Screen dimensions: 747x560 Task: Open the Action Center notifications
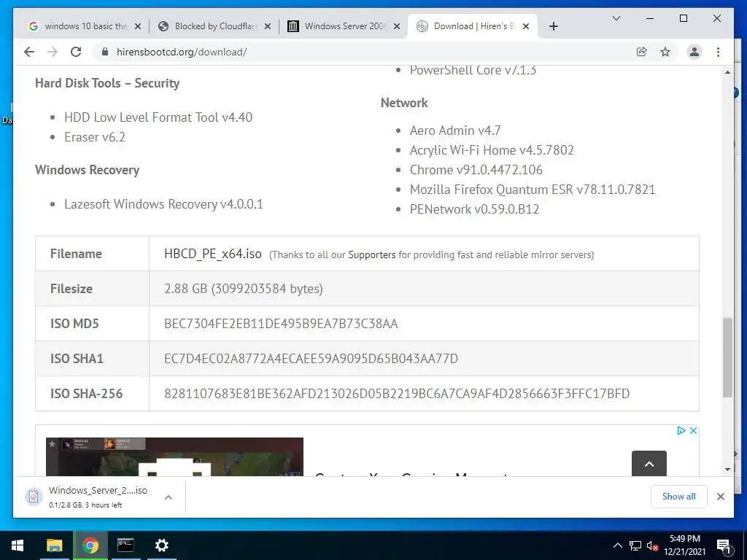724,546
